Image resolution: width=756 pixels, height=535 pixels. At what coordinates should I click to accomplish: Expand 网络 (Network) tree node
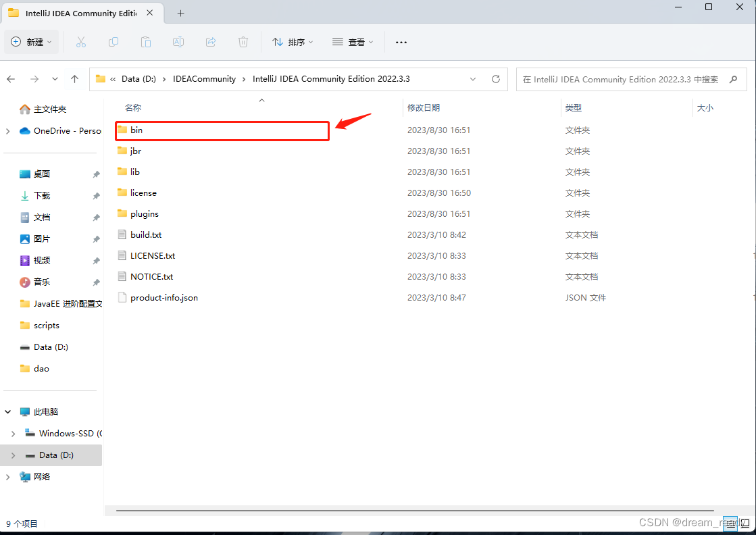click(x=7, y=477)
